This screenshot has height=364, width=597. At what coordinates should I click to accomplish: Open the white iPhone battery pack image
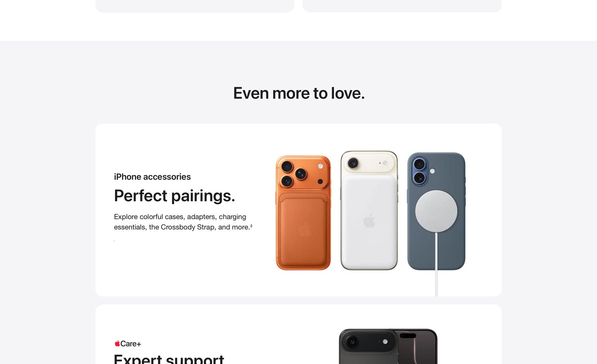pyautogui.click(x=369, y=210)
